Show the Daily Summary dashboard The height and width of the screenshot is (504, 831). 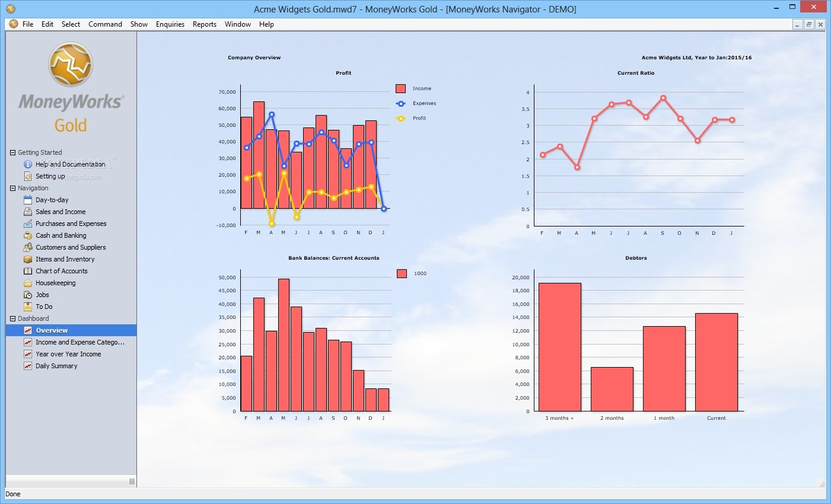tap(56, 366)
